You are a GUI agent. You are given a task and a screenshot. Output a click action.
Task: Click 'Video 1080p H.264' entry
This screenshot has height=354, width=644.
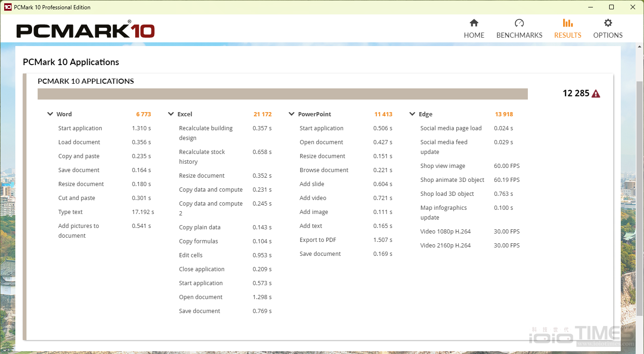[x=446, y=232]
